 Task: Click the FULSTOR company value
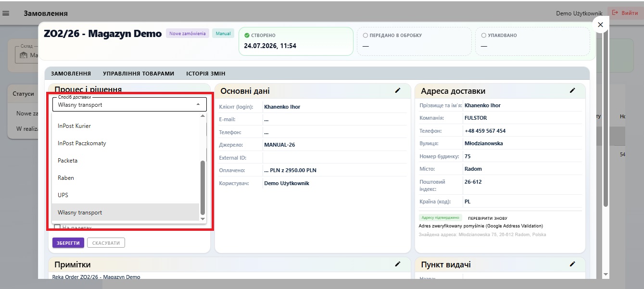pos(476,118)
